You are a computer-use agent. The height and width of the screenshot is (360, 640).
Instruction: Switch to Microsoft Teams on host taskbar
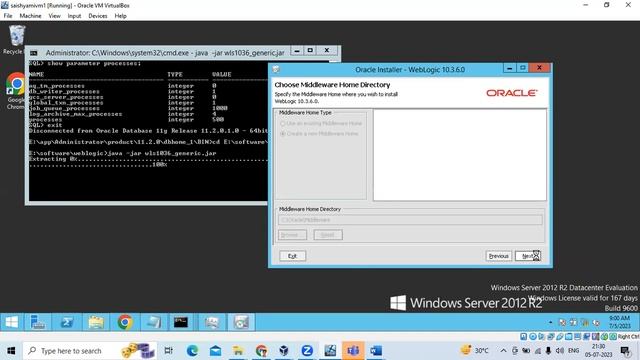pyautogui.click(x=353, y=351)
